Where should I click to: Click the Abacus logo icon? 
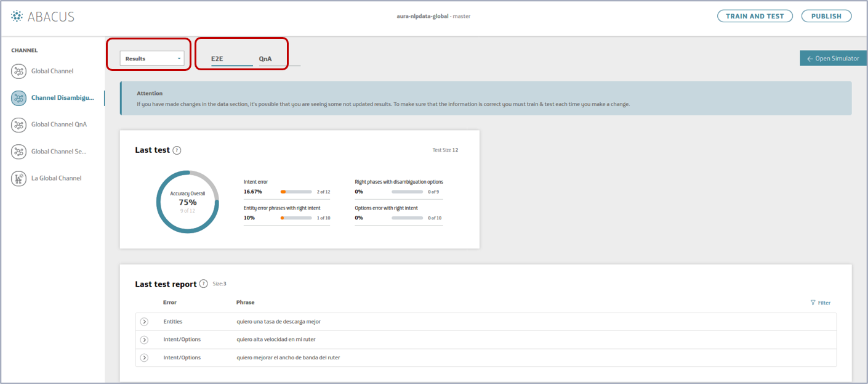pos(17,16)
